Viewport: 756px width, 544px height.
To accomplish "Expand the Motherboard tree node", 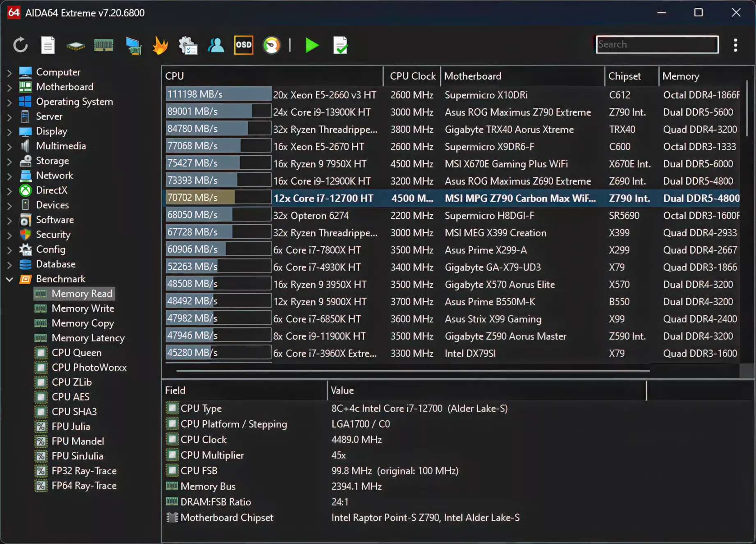I will (9, 87).
